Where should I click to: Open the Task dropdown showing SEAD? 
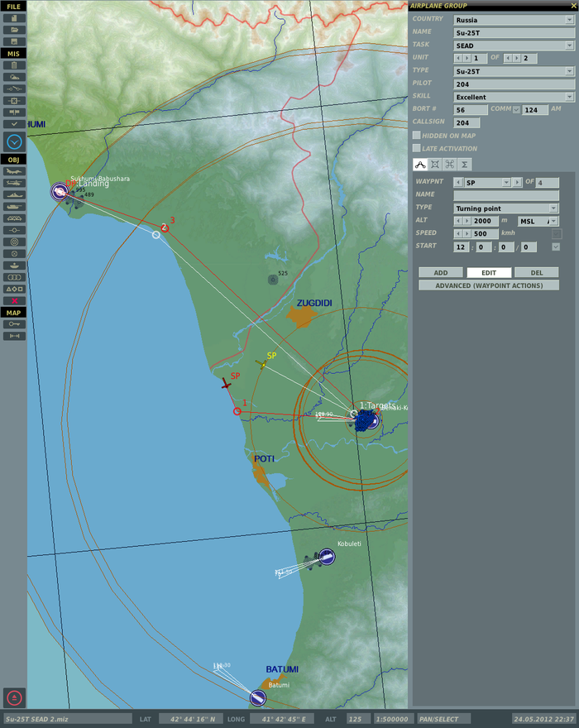point(514,45)
